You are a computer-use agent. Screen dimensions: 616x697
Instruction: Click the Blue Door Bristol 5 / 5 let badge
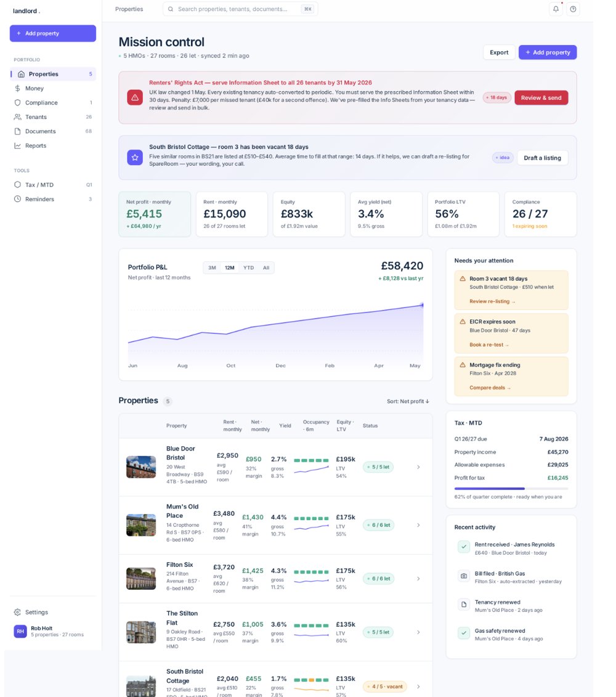378,467
